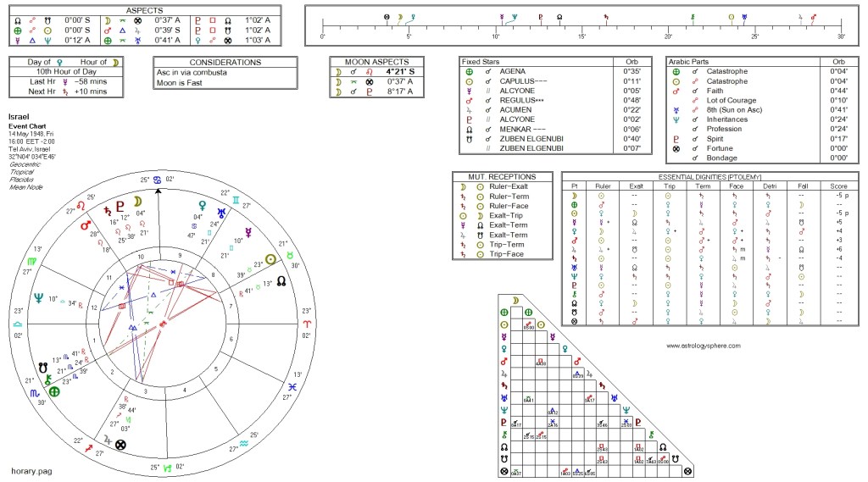Image resolution: width=868 pixels, height=482 pixels.
Task: Select the Saturn marker on the degree ruler
Action: (604, 17)
